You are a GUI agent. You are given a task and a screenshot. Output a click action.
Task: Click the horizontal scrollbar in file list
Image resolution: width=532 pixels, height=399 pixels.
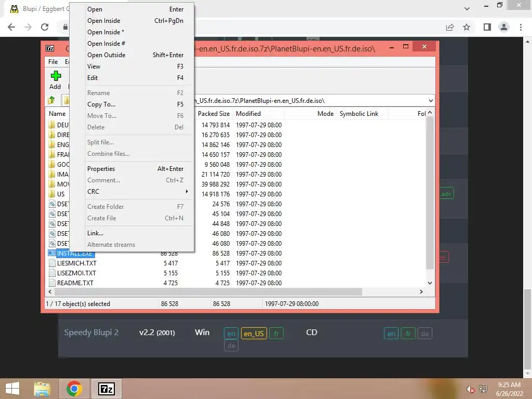pos(208,292)
